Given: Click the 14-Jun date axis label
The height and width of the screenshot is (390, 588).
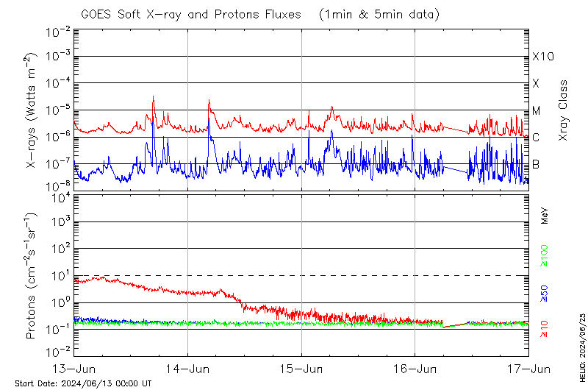Looking at the screenshot, I should point(187,368).
